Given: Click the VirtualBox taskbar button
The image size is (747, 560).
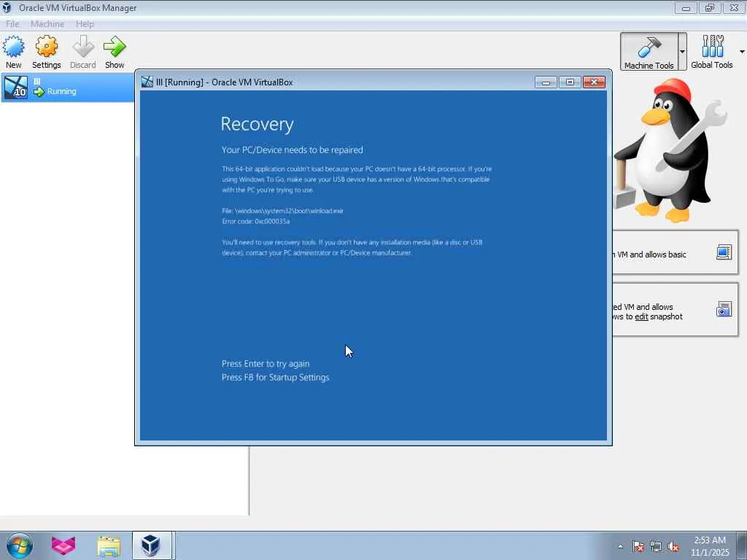Looking at the screenshot, I should [x=153, y=545].
